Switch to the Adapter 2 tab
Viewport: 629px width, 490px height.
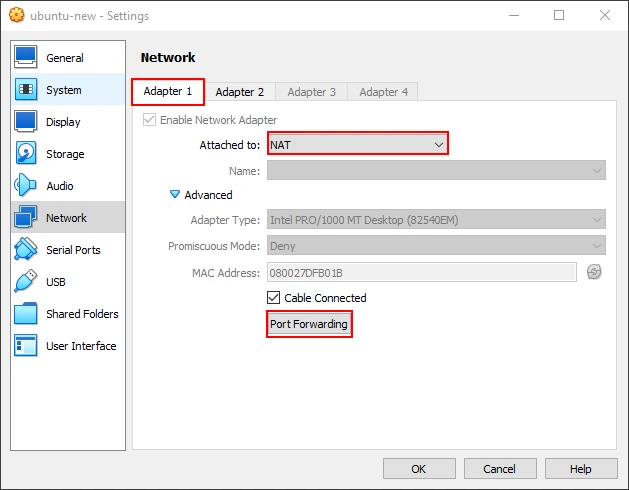point(240,92)
